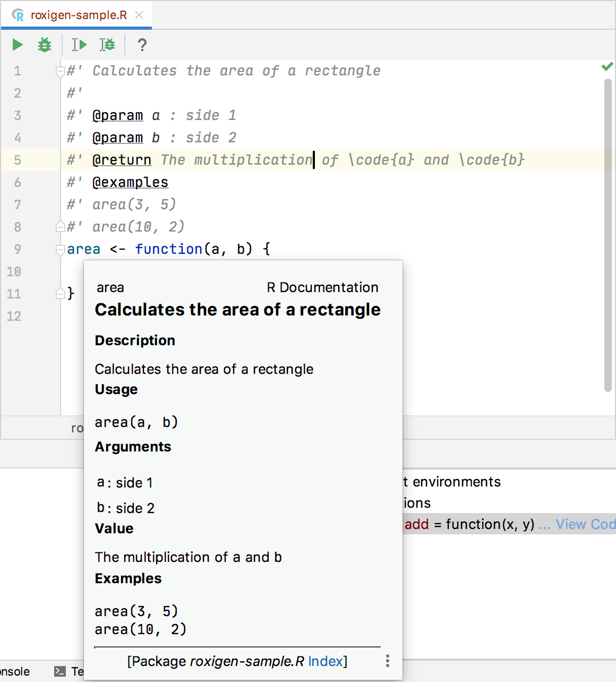Click the Usage heading in documentation popup

[x=116, y=389]
